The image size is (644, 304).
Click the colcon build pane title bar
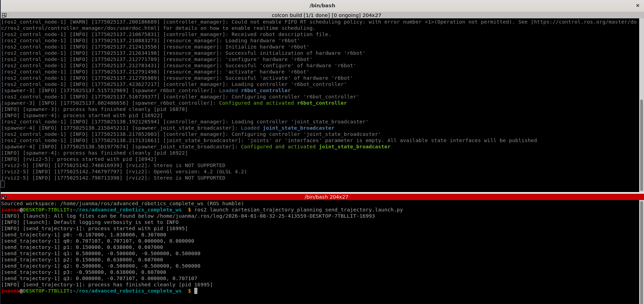(326, 15)
